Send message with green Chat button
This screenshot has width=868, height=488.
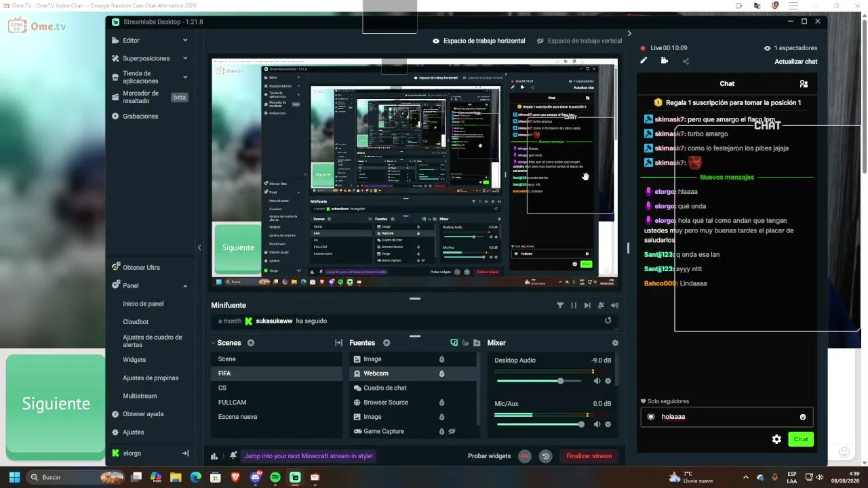[x=801, y=439]
